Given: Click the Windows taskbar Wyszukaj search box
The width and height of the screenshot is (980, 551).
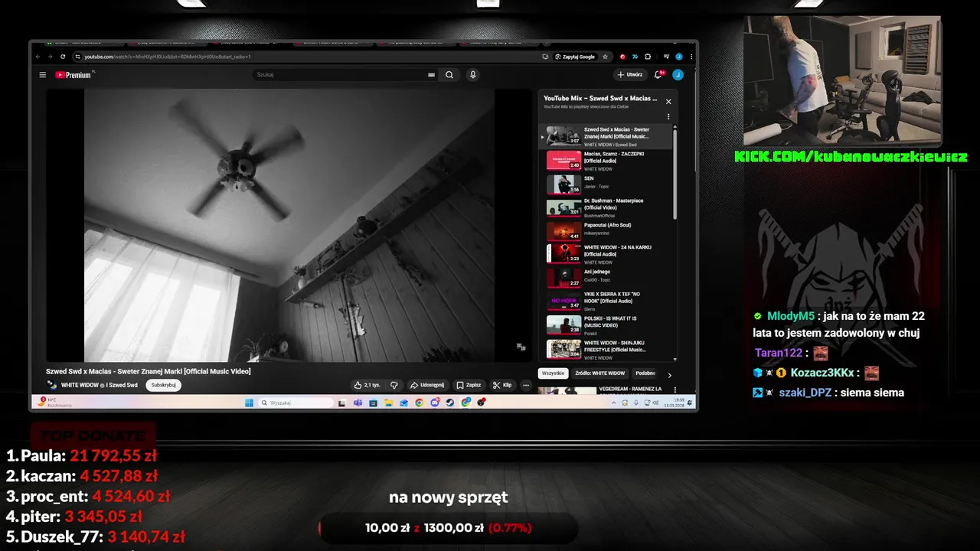Looking at the screenshot, I should (296, 403).
